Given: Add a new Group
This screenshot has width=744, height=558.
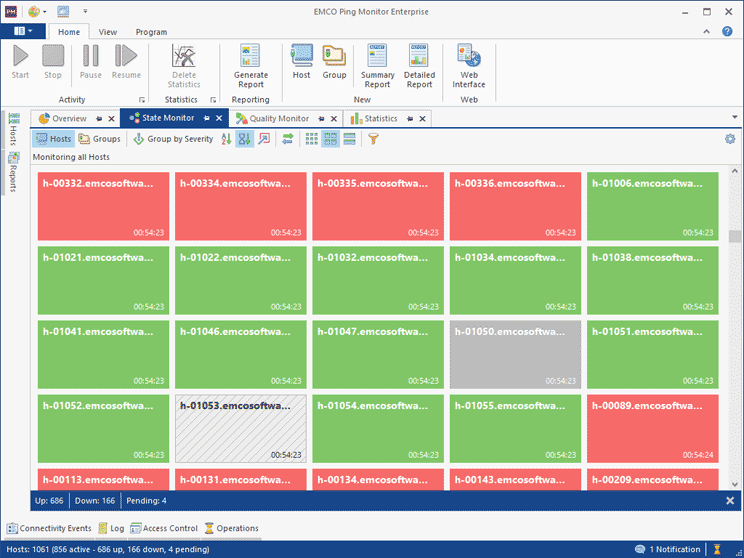Looking at the screenshot, I should (x=334, y=62).
